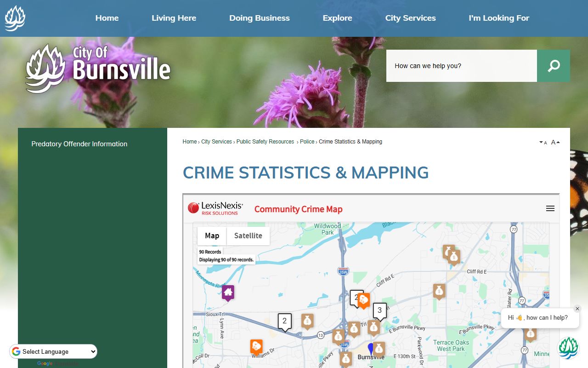Viewport: 588px width, 368px height.
Task: Open the cluster marker labeled 3
Action: [379, 311]
